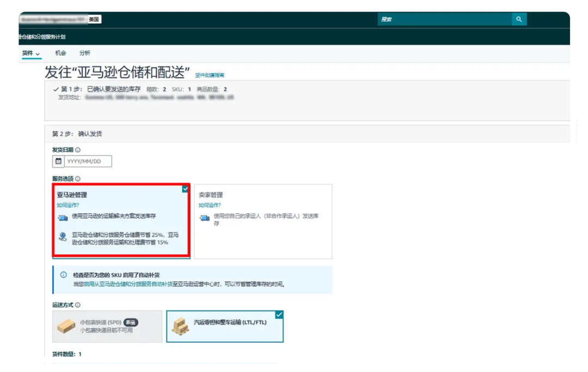
Task: Click pallet icon for LTL/FTL shipping
Action: 180,326
